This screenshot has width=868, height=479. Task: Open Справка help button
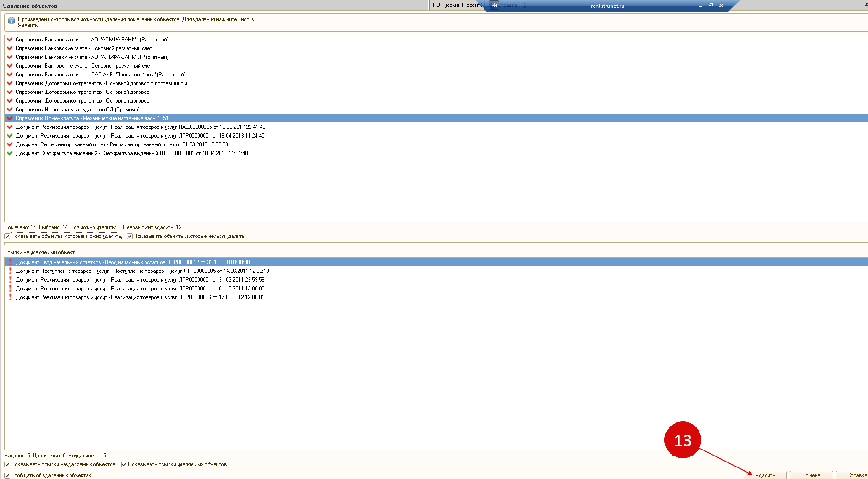(x=852, y=475)
